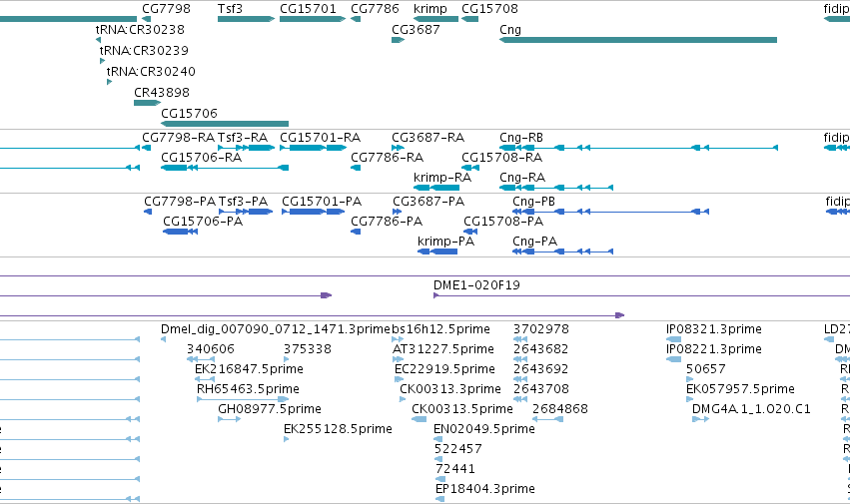Click the DME1-020F19 clone label
This screenshot has width=850, height=504.
coord(476,285)
